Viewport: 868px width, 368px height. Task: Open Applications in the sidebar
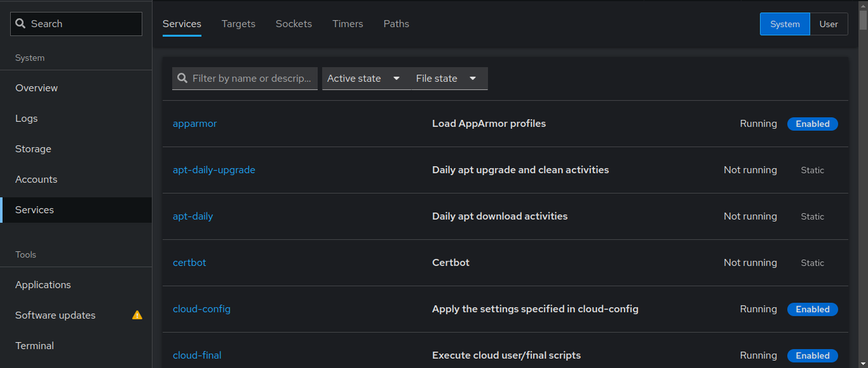click(76, 285)
